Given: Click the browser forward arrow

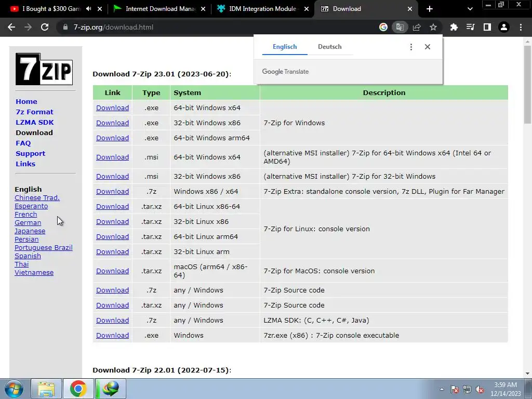Looking at the screenshot, I should pyautogui.click(x=28, y=27).
